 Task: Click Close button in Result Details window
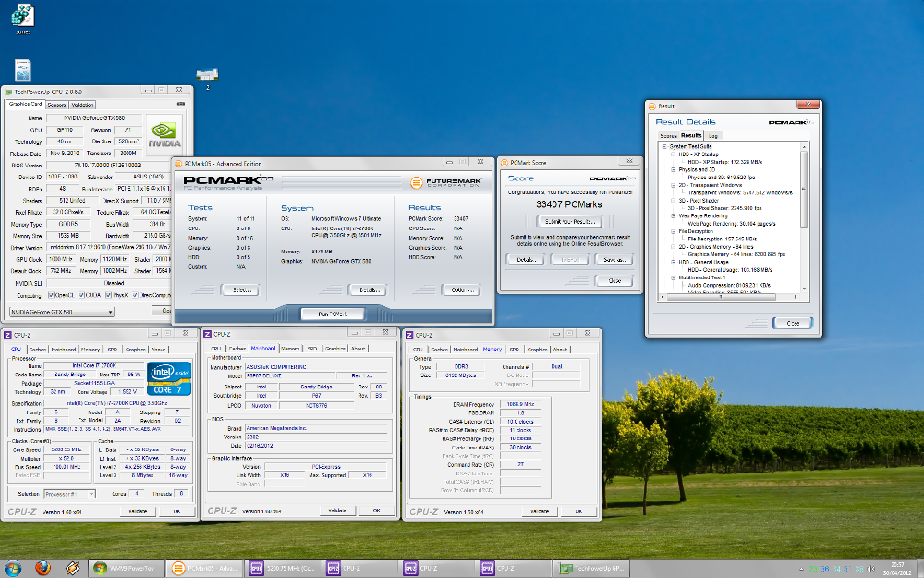tap(793, 323)
